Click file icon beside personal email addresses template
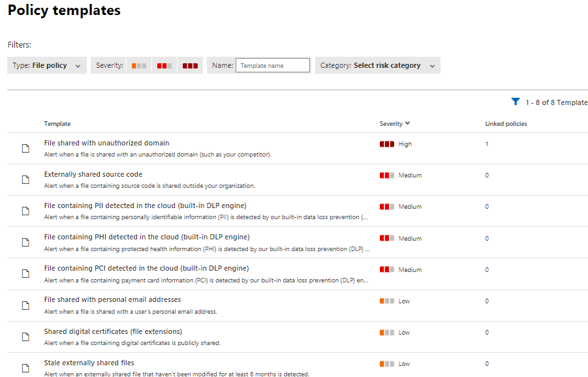Screen dimensions: 588x377 (26, 305)
